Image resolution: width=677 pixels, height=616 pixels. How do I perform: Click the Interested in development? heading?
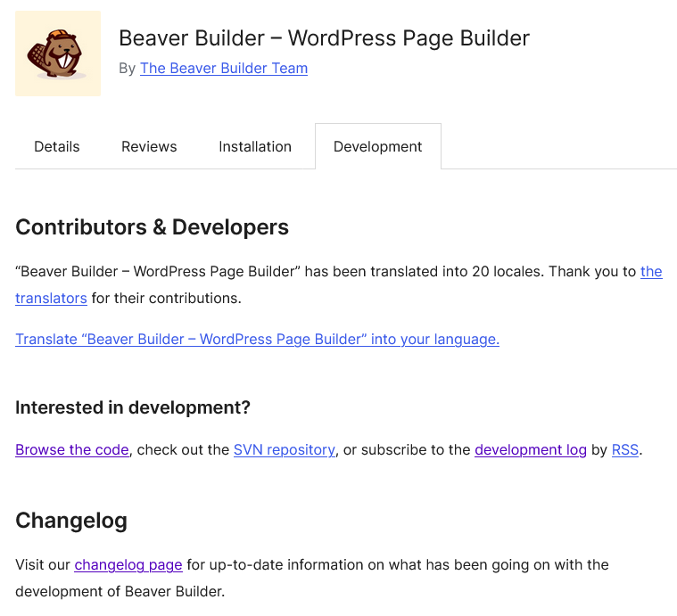point(133,407)
